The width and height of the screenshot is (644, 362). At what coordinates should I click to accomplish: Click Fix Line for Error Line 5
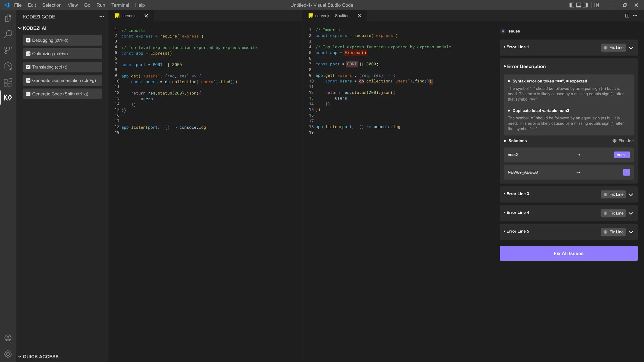613,232
